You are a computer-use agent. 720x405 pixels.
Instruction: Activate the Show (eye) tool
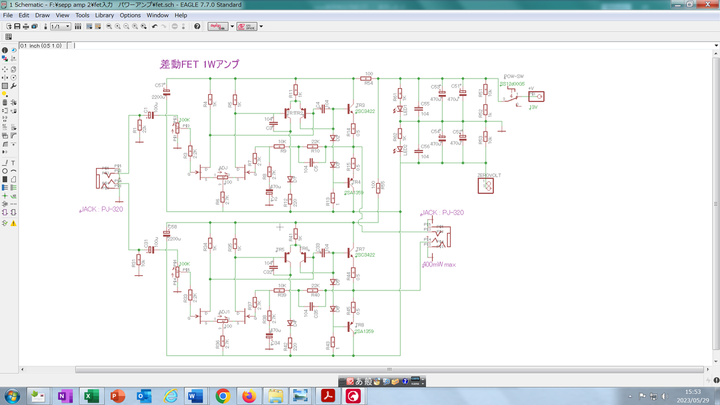[12, 50]
